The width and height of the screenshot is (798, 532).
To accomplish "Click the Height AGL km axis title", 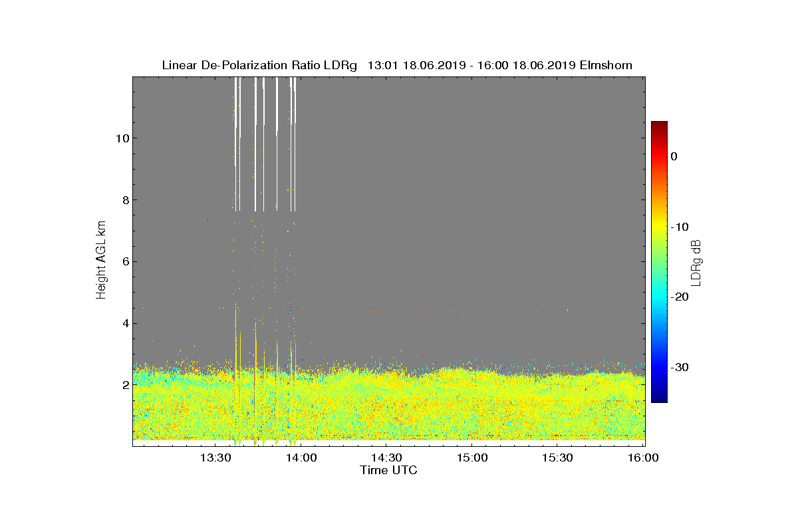I will pos(101,261).
